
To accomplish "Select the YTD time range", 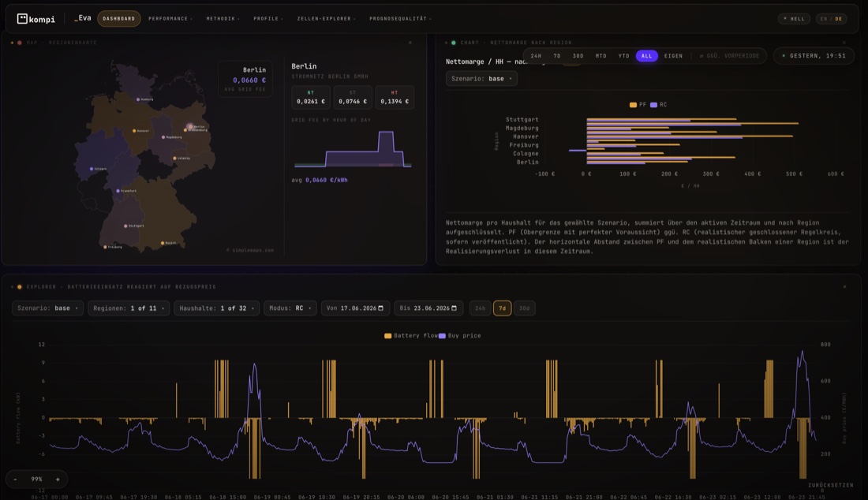I will pos(624,56).
